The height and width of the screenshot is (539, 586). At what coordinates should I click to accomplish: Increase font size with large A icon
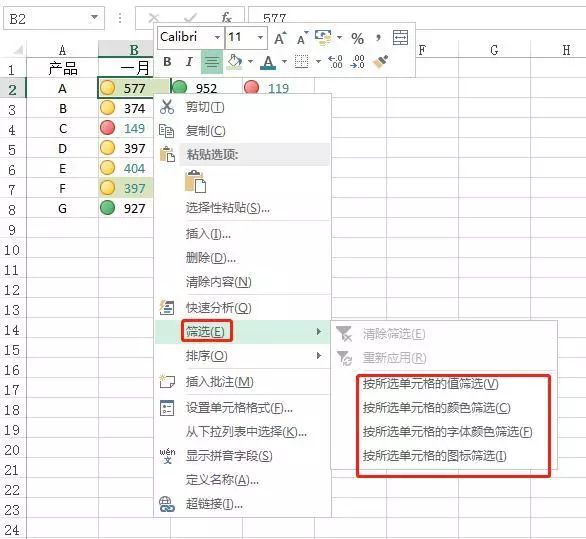(280, 38)
